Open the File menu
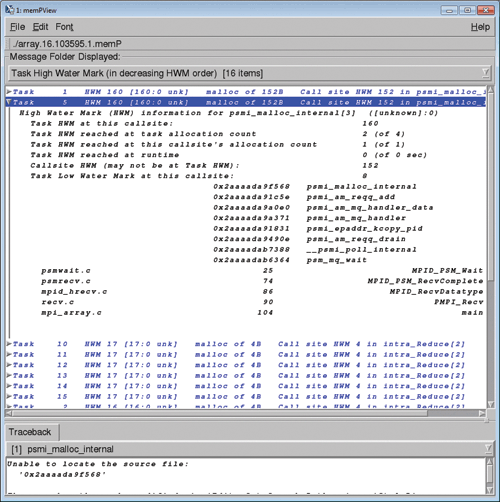 17,27
